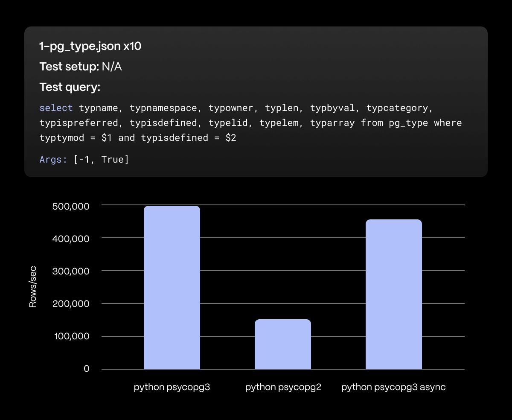Click the '1-pg_type.json x10' heading
512x420 pixels.
pos(90,46)
